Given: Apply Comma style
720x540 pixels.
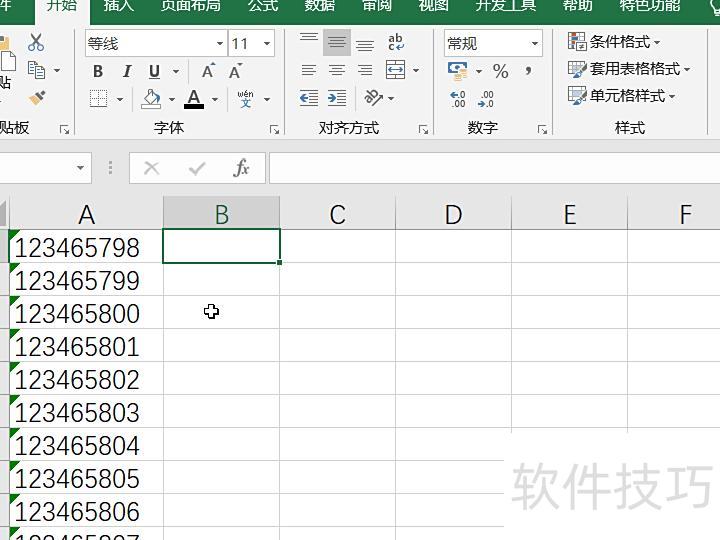Looking at the screenshot, I should [x=529, y=70].
